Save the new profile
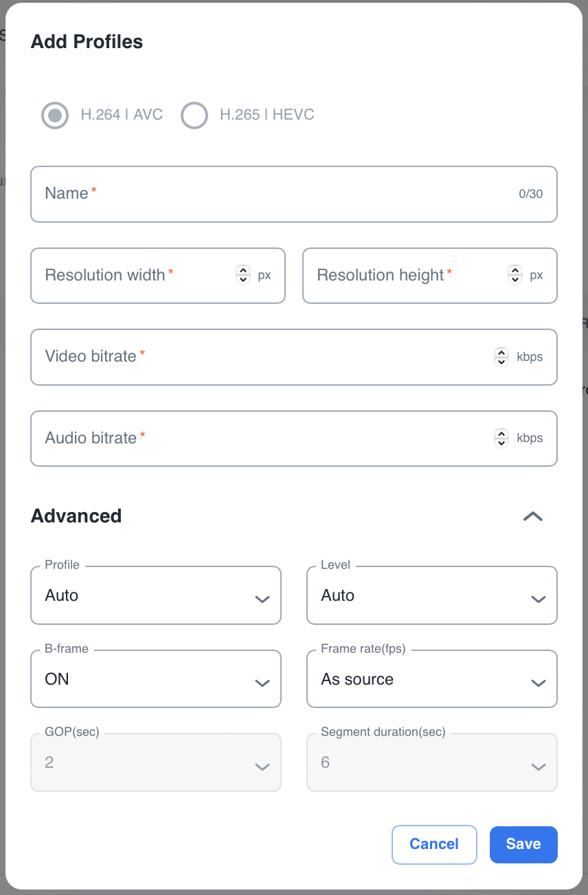Screen dimensions: 588x895 523,844
